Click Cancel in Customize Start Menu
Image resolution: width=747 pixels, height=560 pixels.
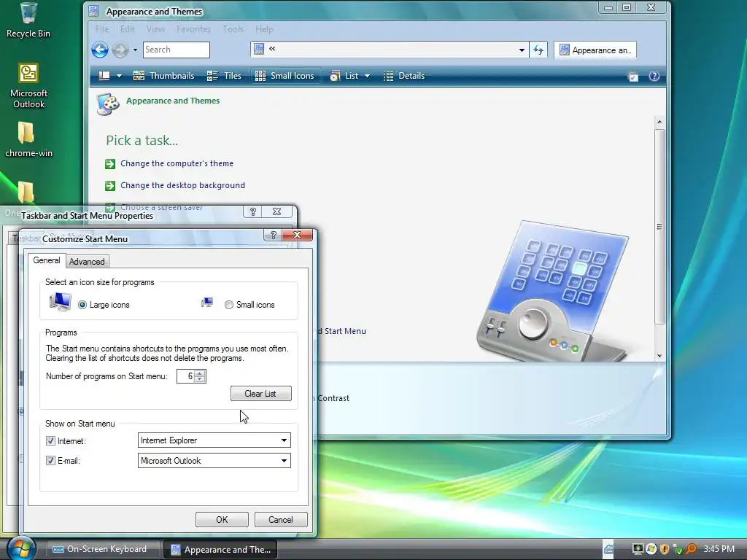coord(281,519)
